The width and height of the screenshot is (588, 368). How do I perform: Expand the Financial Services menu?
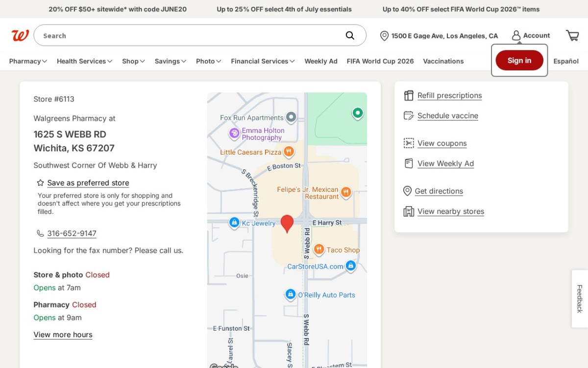263,61
